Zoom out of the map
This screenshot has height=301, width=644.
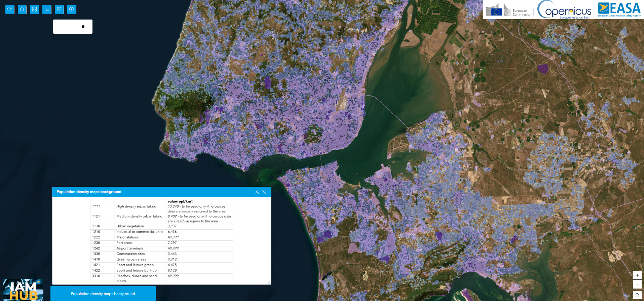(637, 284)
